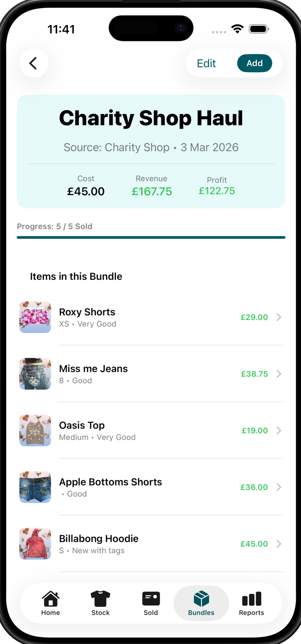This screenshot has height=644, width=301.
Task: Tap the battery status icon
Action: point(258,29)
